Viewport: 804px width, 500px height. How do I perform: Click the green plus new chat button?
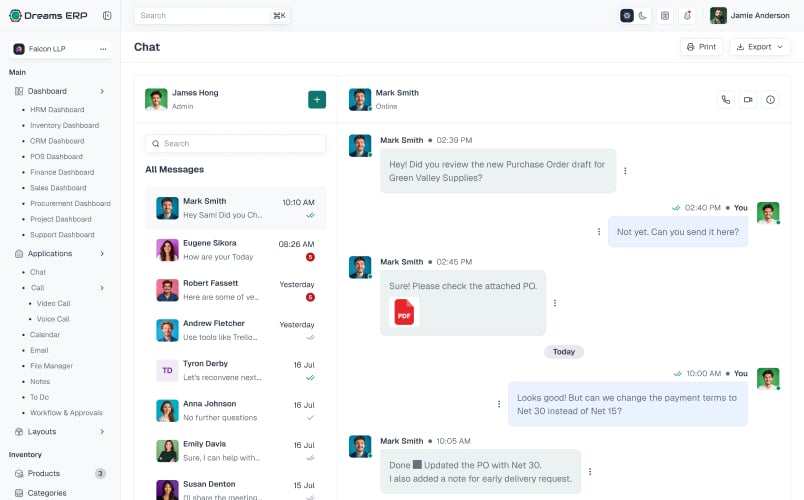pos(317,99)
